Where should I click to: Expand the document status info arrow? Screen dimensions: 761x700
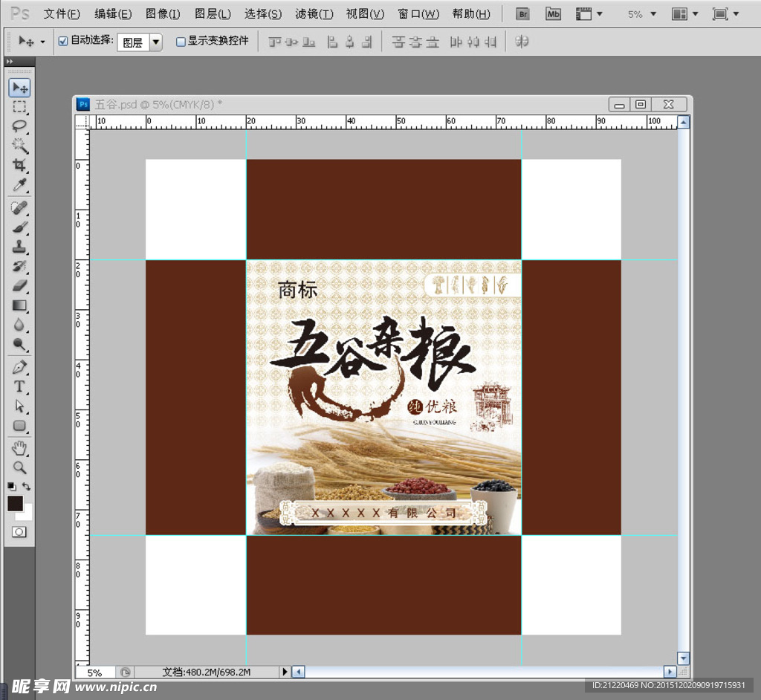[284, 672]
